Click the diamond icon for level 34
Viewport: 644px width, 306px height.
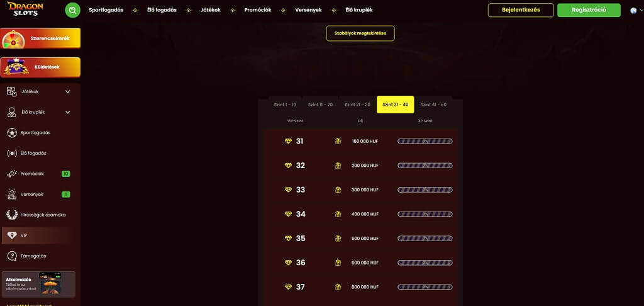click(288, 214)
